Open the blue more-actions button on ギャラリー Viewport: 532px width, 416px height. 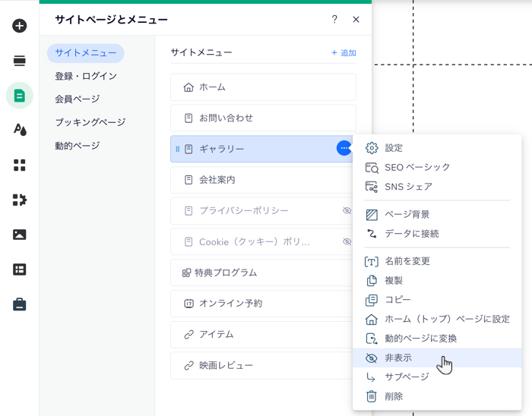point(344,148)
